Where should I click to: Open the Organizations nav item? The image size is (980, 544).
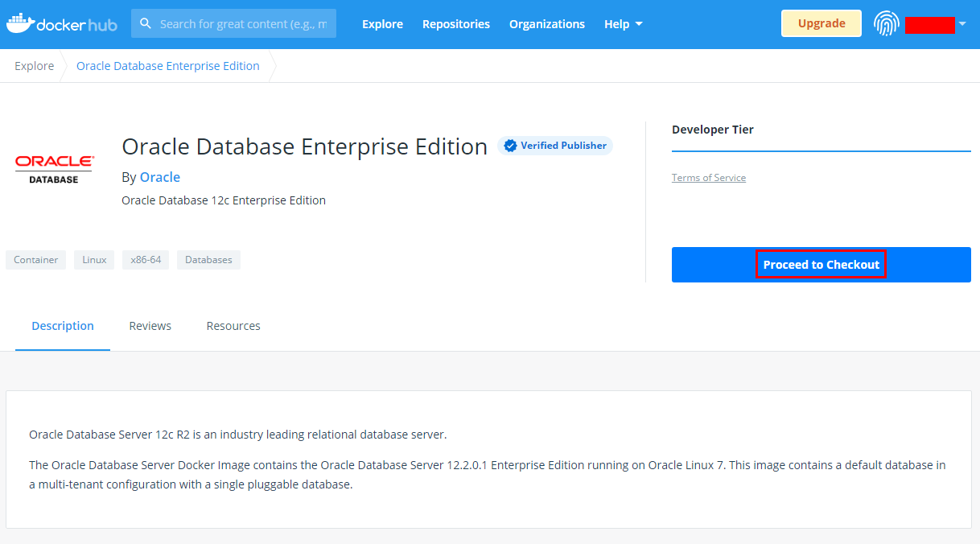pyautogui.click(x=547, y=24)
